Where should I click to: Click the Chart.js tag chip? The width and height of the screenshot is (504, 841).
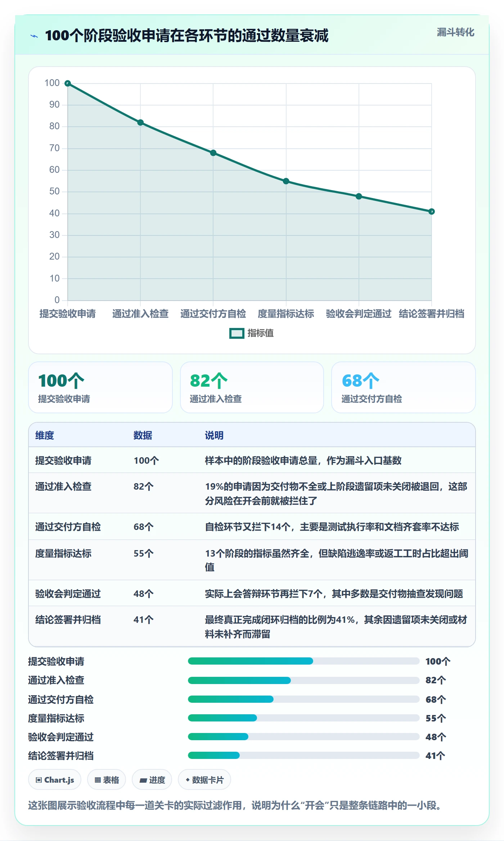[55, 780]
